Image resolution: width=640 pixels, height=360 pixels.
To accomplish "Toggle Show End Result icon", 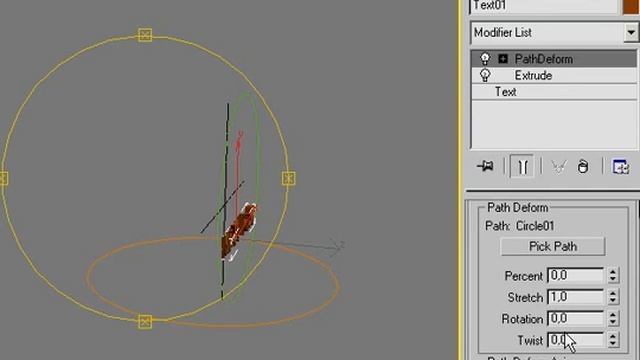I will point(522,167).
